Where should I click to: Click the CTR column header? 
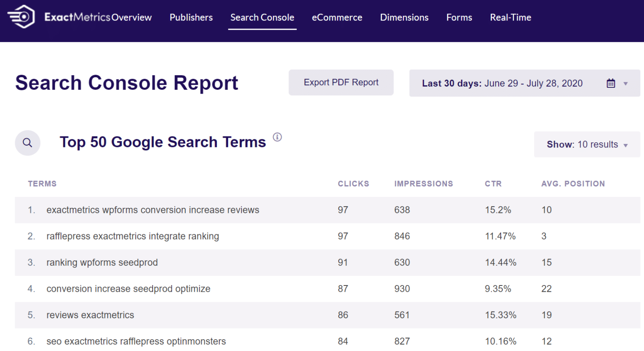click(x=493, y=183)
